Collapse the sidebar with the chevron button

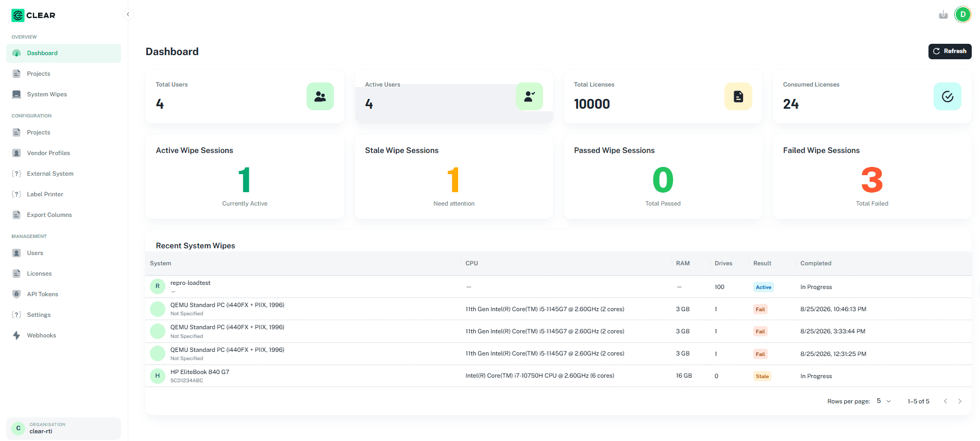tap(128, 14)
